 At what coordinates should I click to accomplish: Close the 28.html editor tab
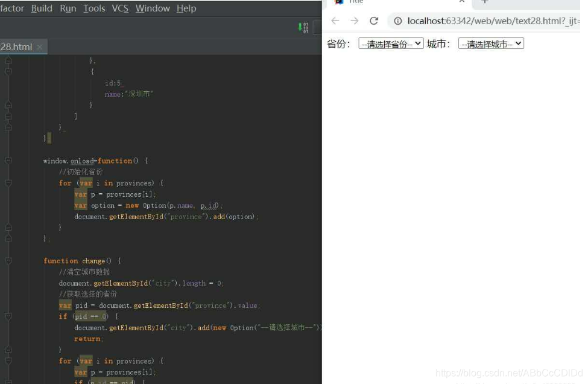tap(40, 47)
